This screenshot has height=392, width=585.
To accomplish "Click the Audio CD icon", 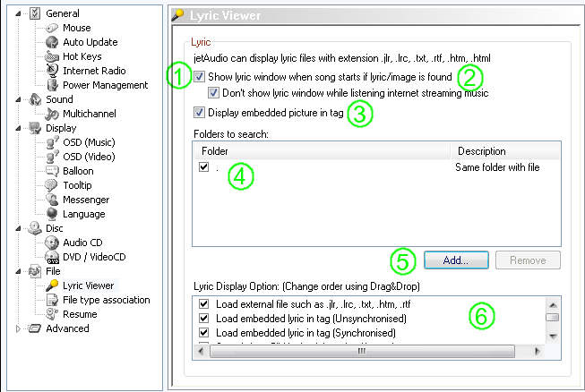I will pyautogui.click(x=52, y=243).
